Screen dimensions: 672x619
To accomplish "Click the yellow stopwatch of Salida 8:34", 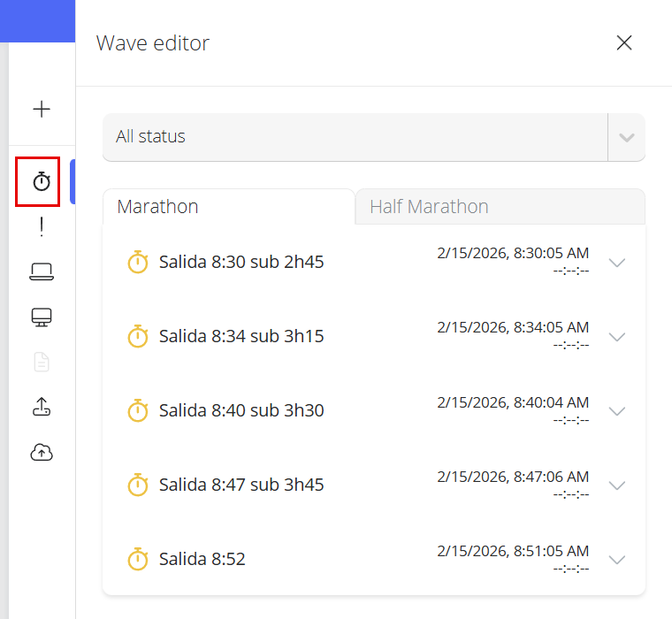I will click(x=138, y=336).
